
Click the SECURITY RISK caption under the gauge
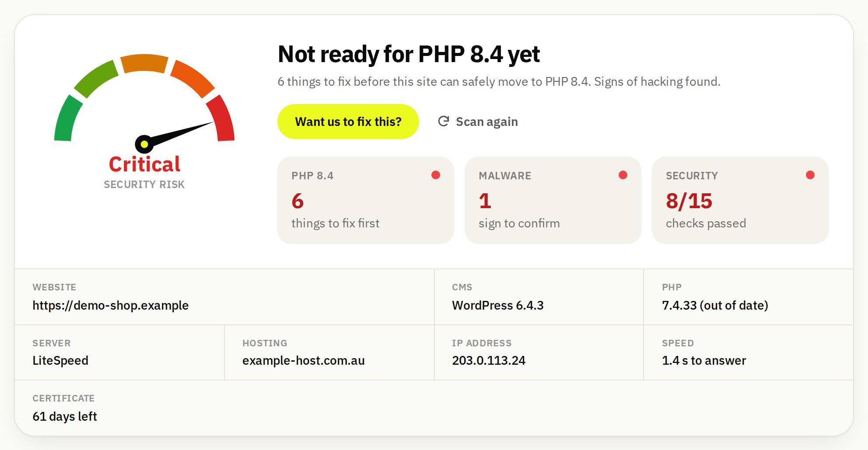click(144, 185)
